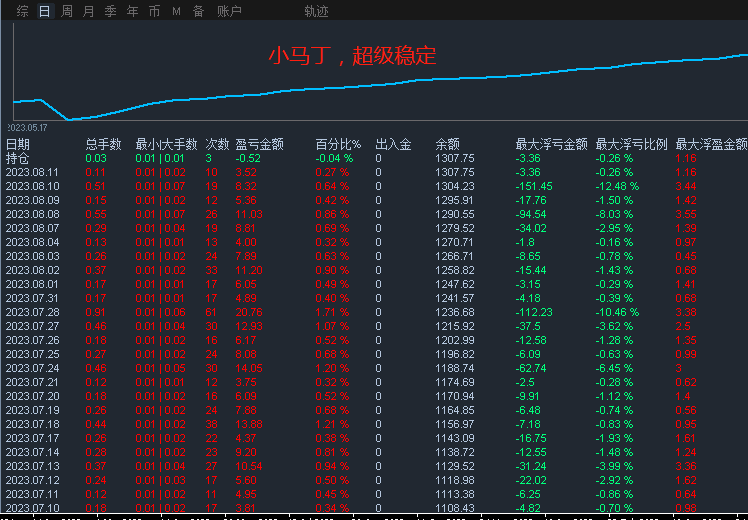The height and width of the screenshot is (520, 748).
Task: Select the 2023.08.02 date row
Action: tap(374, 270)
